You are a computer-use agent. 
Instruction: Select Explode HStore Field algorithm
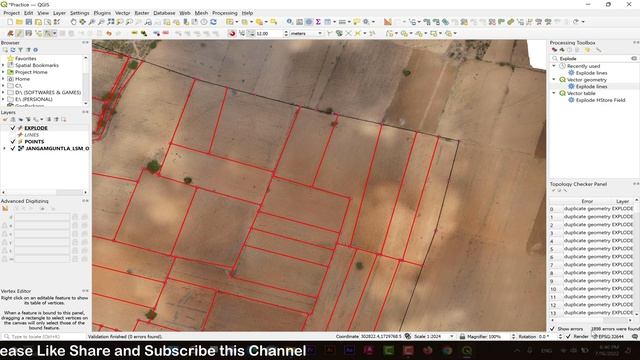point(600,100)
